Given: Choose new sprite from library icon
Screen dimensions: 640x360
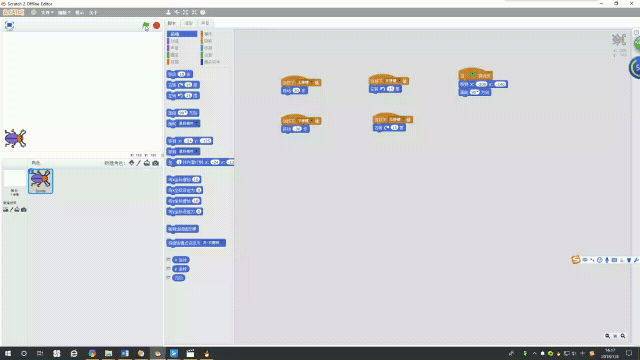Looking at the screenshot, I should click(131, 163).
